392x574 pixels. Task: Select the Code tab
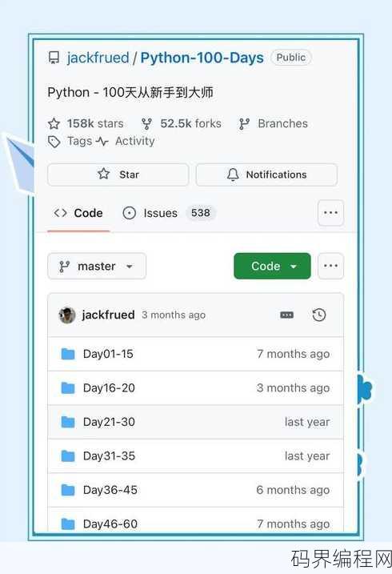click(x=78, y=213)
